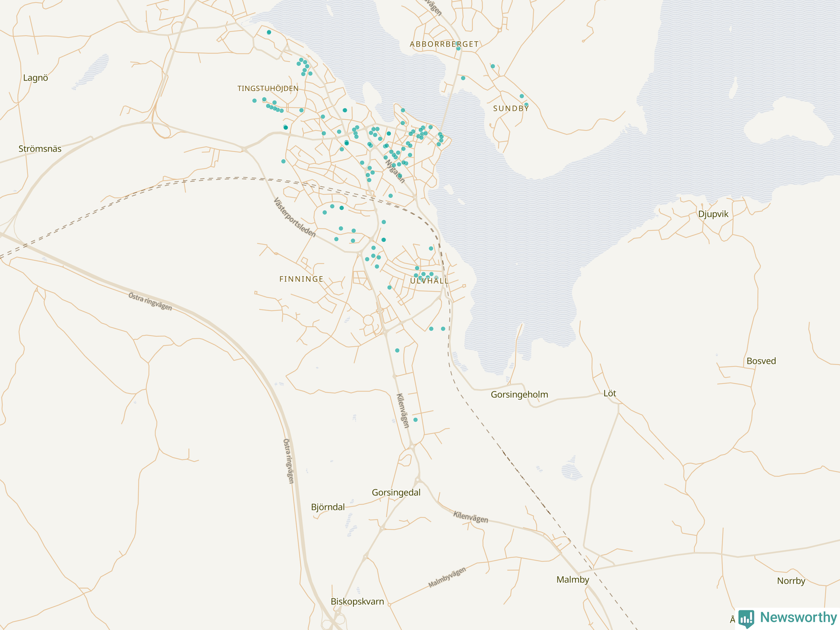Click the Gorsingeholm place label
The width and height of the screenshot is (840, 630).
[519, 394]
